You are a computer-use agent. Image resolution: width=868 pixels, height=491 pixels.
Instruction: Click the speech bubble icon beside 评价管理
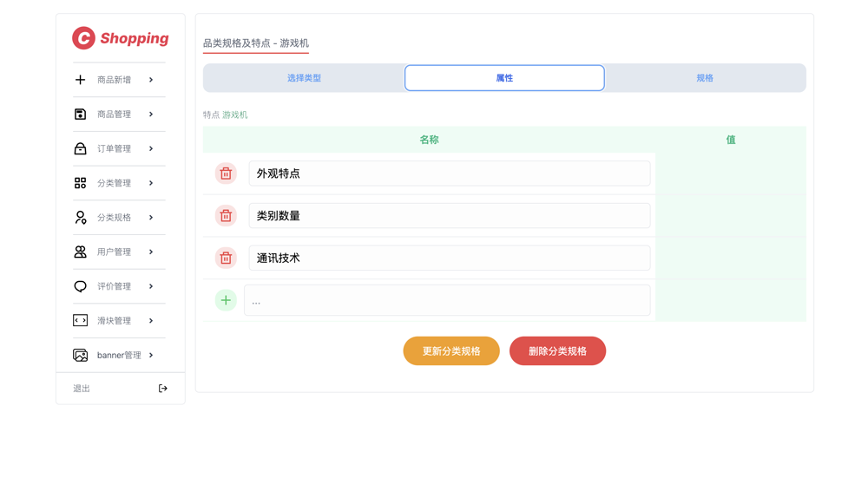(x=80, y=286)
